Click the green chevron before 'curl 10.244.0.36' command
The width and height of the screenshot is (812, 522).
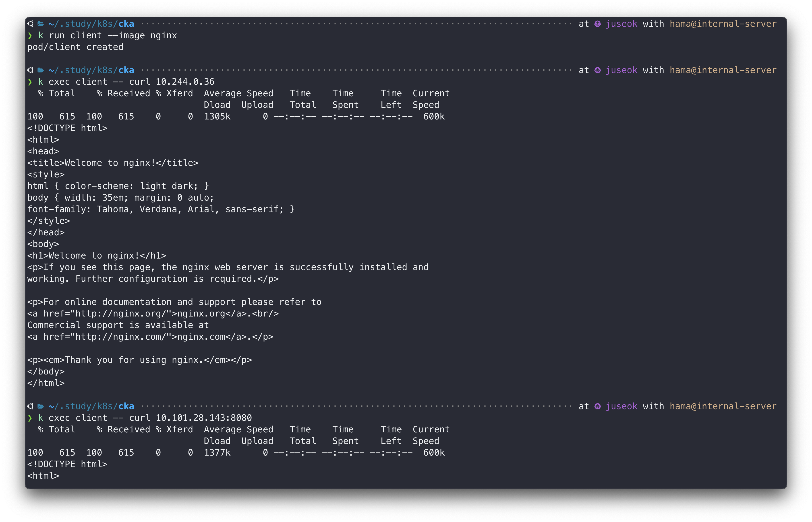(30, 82)
